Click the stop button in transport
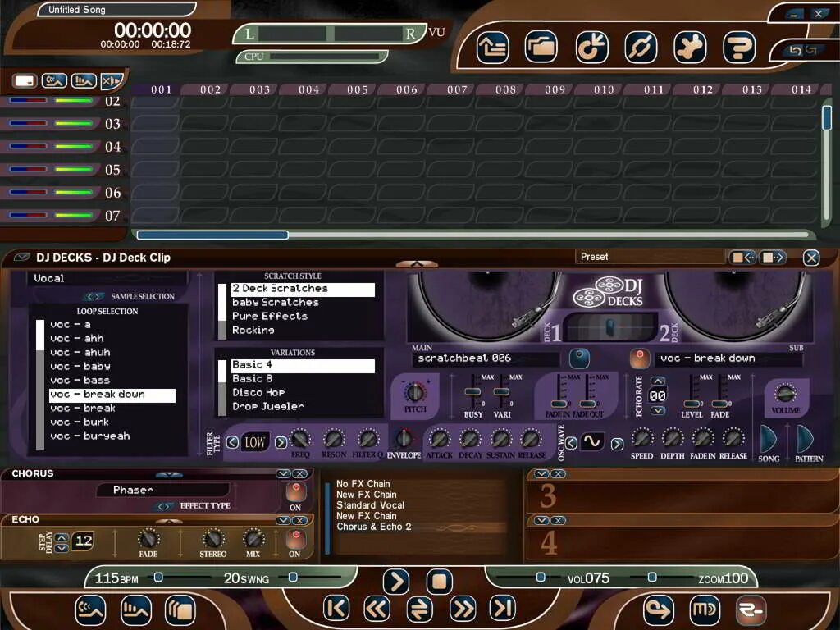 pyautogui.click(x=440, y=582)
